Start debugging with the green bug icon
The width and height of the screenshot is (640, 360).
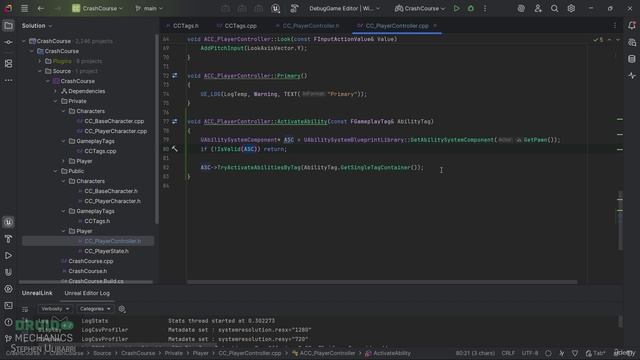click(x=471, y=8)
